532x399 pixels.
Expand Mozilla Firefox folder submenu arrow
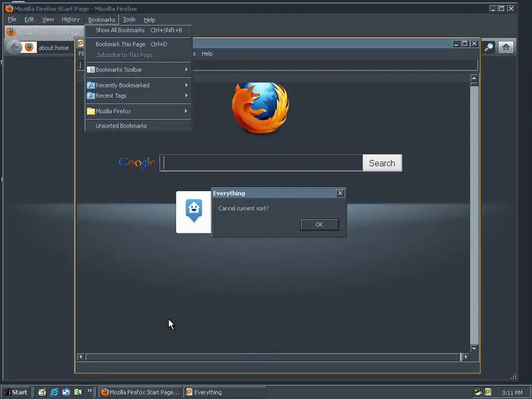(187, 111)
